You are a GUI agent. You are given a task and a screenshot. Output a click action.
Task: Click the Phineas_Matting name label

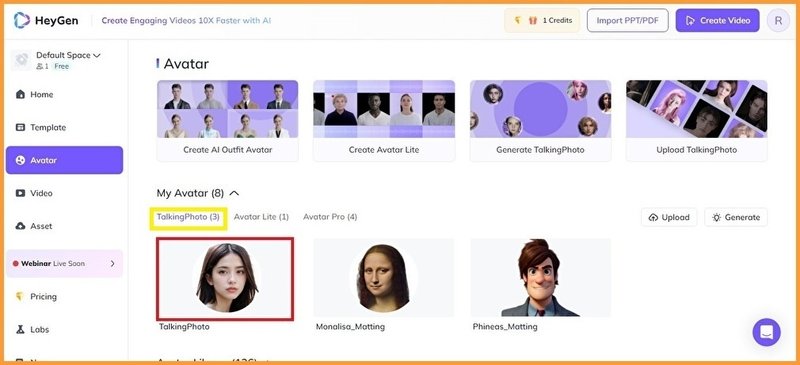[x=505, y=326]
